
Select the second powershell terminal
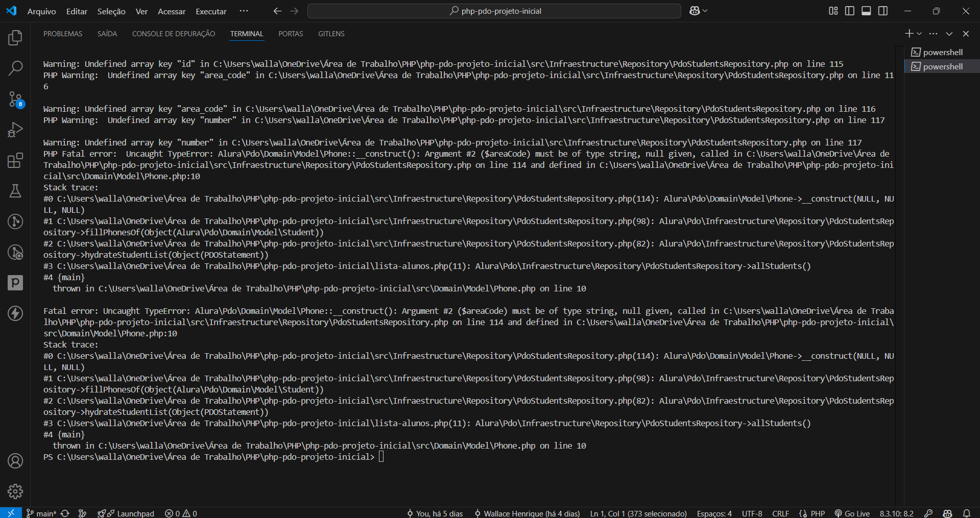[x=942, y=66]
